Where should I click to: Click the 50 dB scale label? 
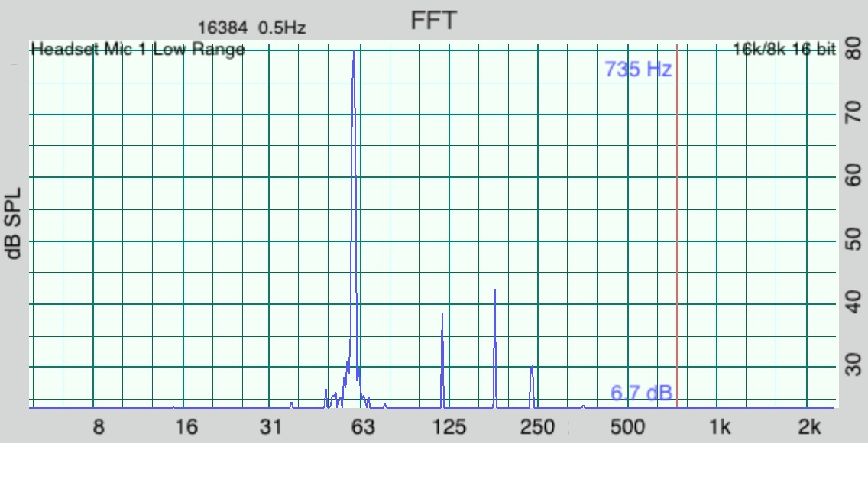[x=853, y=239]
